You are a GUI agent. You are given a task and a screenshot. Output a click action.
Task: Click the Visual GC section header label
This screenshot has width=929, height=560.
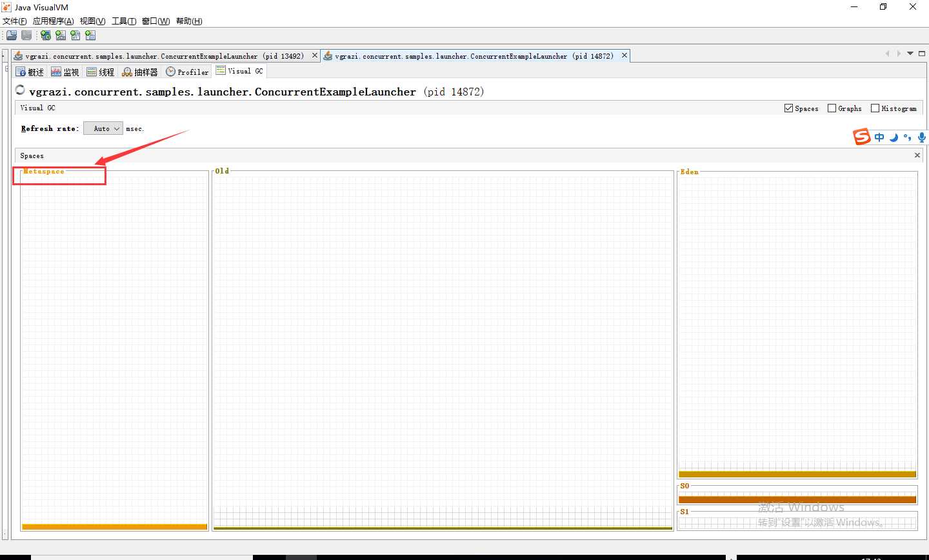coord(37,108)
